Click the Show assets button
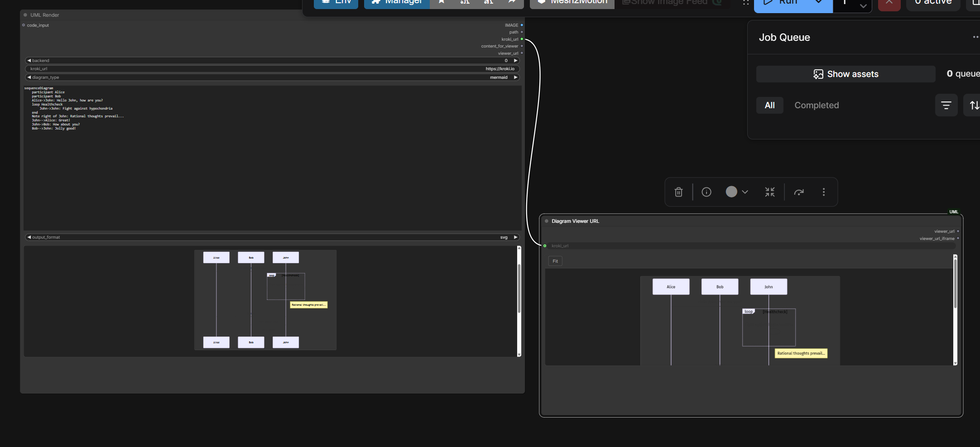 pyautogui.click(x=845, y=74)
